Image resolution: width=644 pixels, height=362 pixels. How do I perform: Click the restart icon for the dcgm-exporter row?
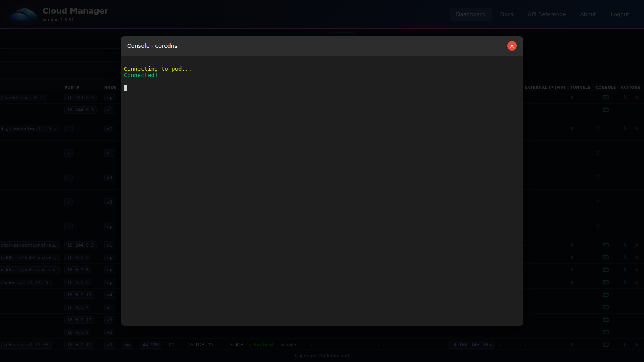(625, 128)
